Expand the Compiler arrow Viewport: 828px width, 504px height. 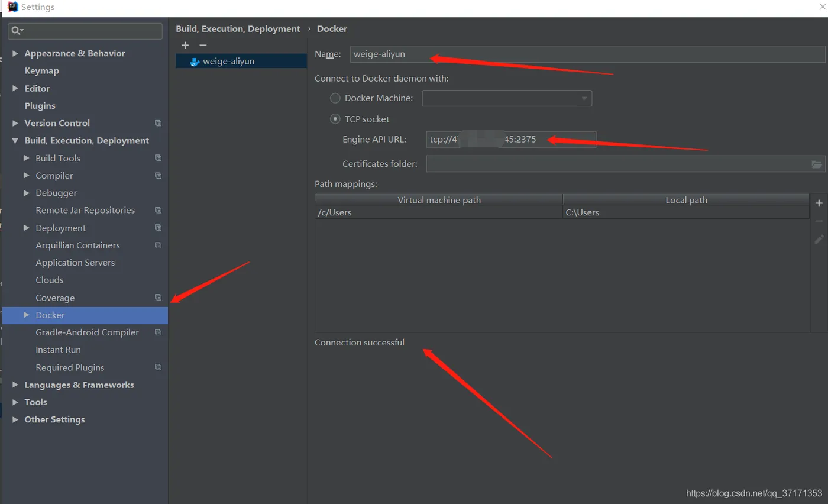(27, 176)
